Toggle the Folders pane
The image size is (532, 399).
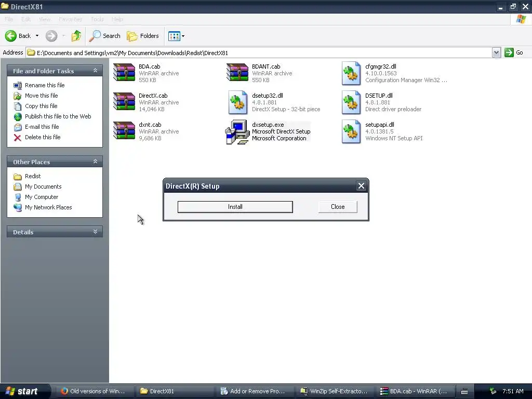[142, 36]
